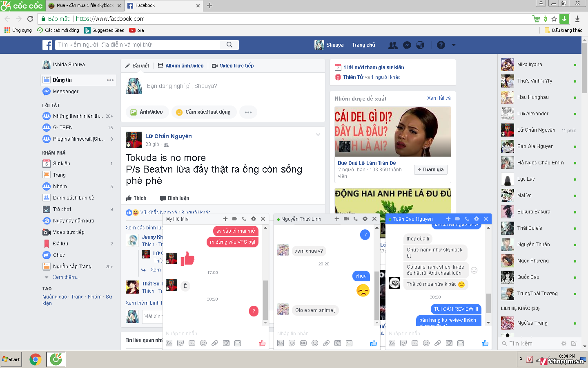The width and height of the screenshot is (588, 368).
Task: Select the Bài viết composer tab
Action: point(137,66)
